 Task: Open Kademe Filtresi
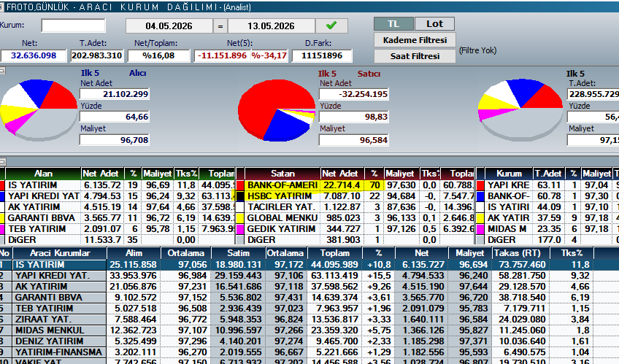click(x=415, y=40)
